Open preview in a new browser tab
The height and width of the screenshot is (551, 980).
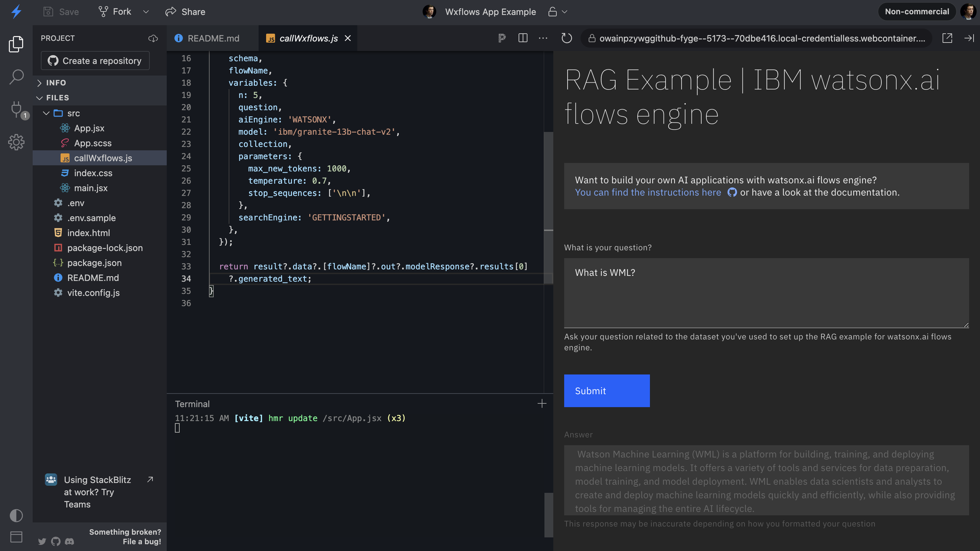948,38
